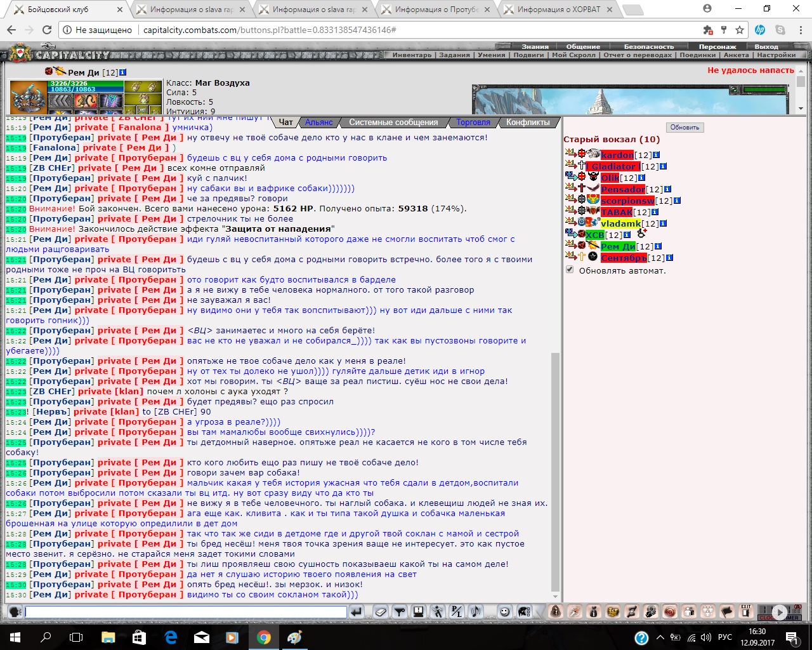
Task: Toggle the Обновлять автомат. checkbox
Action: [x=570, y=270]
